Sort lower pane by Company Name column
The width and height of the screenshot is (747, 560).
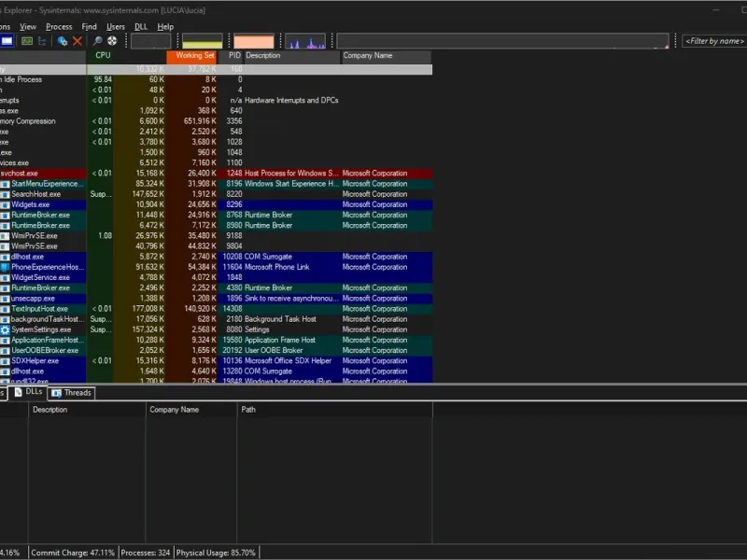point(191,410)
